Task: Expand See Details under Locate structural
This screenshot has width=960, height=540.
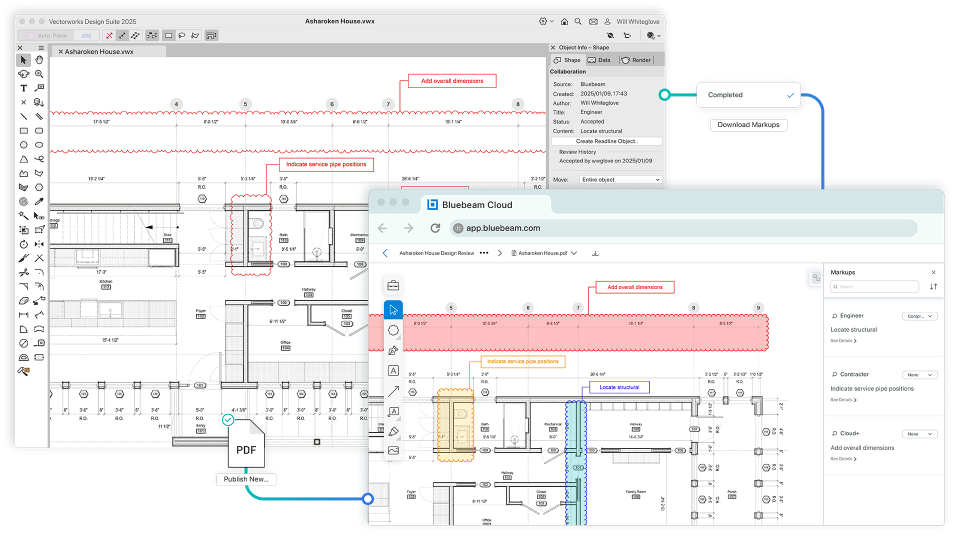Action: [x=843, y=340]
